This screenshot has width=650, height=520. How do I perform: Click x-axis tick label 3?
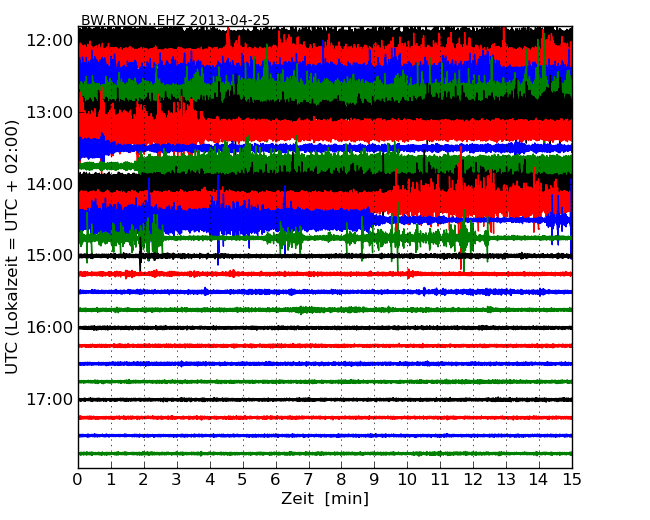click(x=177, y=480)
